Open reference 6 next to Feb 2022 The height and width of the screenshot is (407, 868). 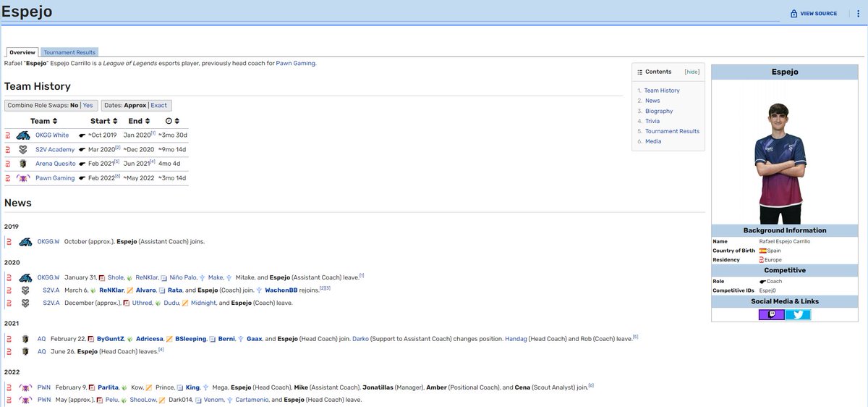(x=117, y=176)
